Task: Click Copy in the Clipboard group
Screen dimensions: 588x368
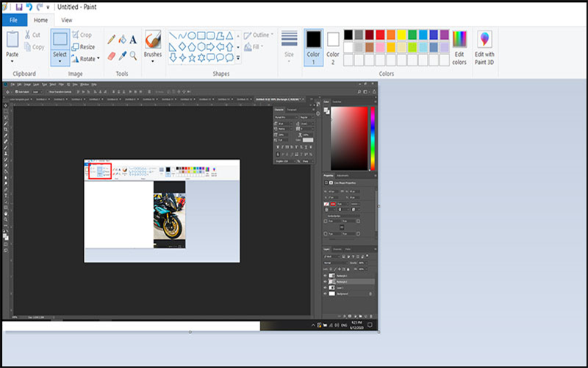Action: click(34, 47)
